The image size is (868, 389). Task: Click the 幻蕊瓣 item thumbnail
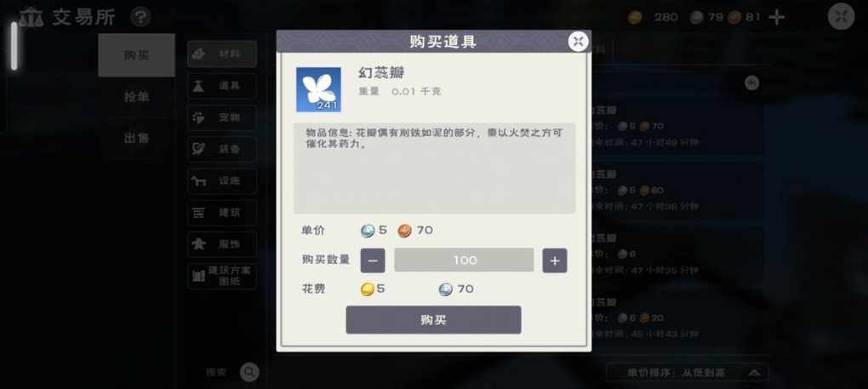tap(318, 89)
